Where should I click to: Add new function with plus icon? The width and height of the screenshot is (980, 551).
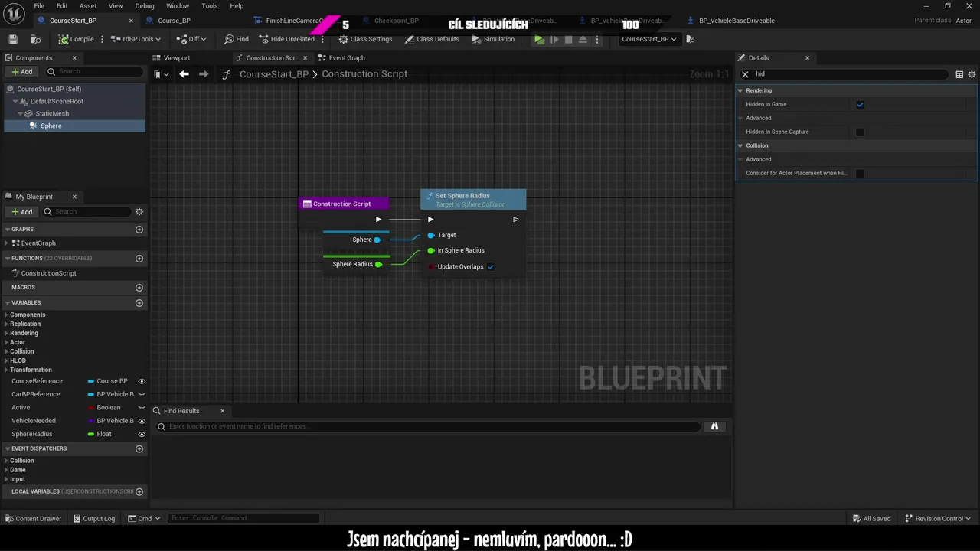[x=139, y=259]
